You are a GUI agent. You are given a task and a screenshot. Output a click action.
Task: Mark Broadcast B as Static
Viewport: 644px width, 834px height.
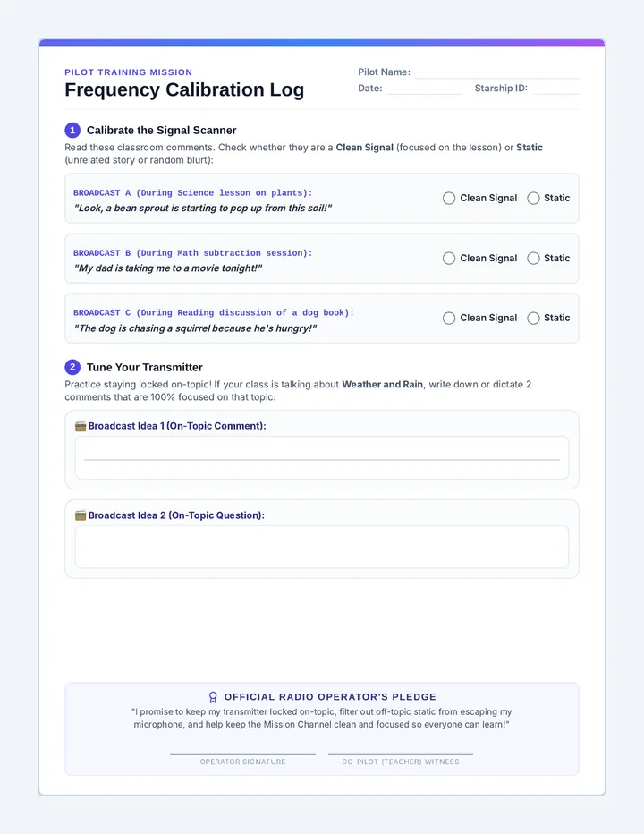pos(533,259)
